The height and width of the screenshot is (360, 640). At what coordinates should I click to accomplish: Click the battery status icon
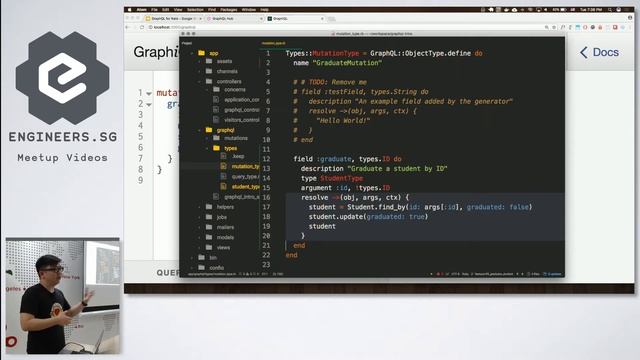[564, 9]
